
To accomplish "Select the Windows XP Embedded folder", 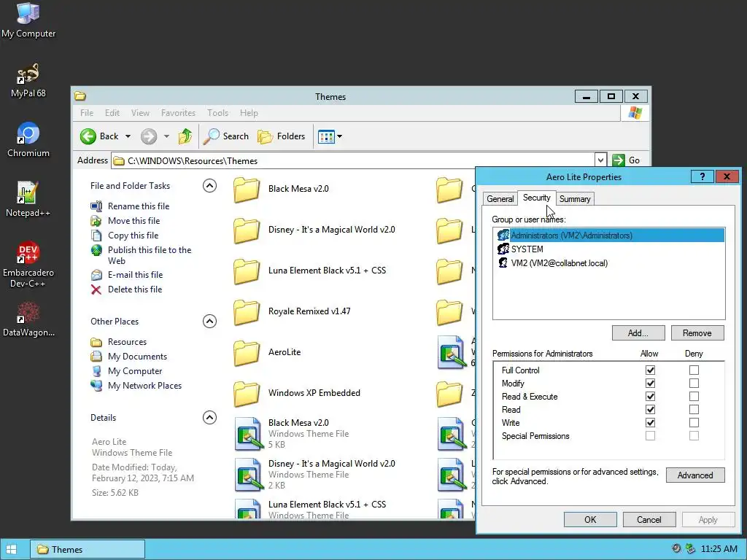I will pos(297,393).
